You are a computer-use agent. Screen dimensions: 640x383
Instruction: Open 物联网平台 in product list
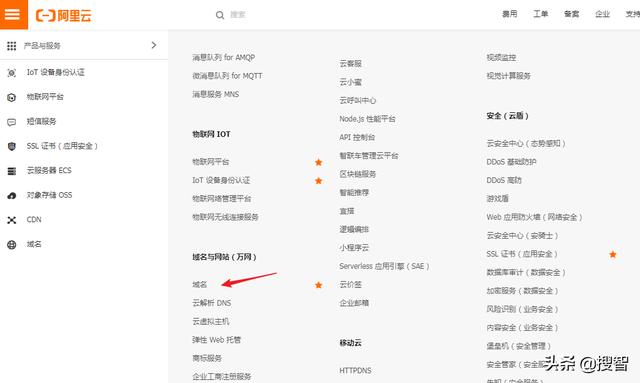[211, 162]
